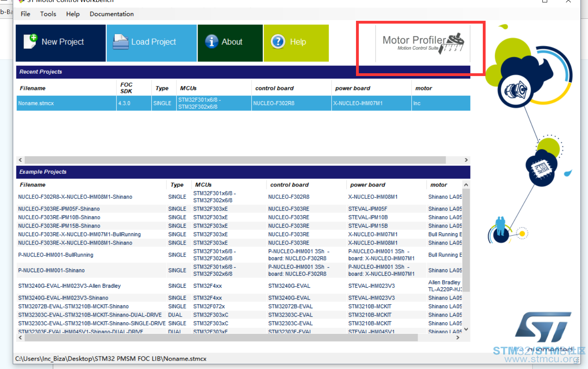
Task: Click the Example Projects horizontal scrollbar thumb
Action: point(221,338)
